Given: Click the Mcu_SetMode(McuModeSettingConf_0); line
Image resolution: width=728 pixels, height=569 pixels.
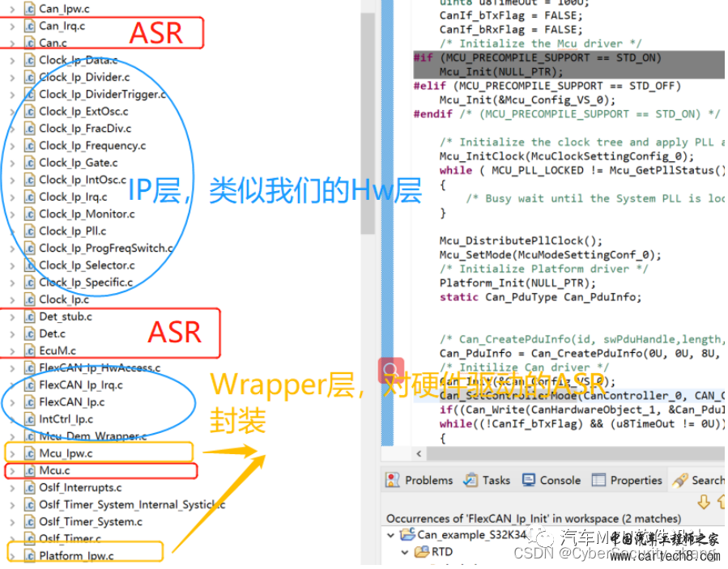Looking at the screenshot, I should pos(550,255).
